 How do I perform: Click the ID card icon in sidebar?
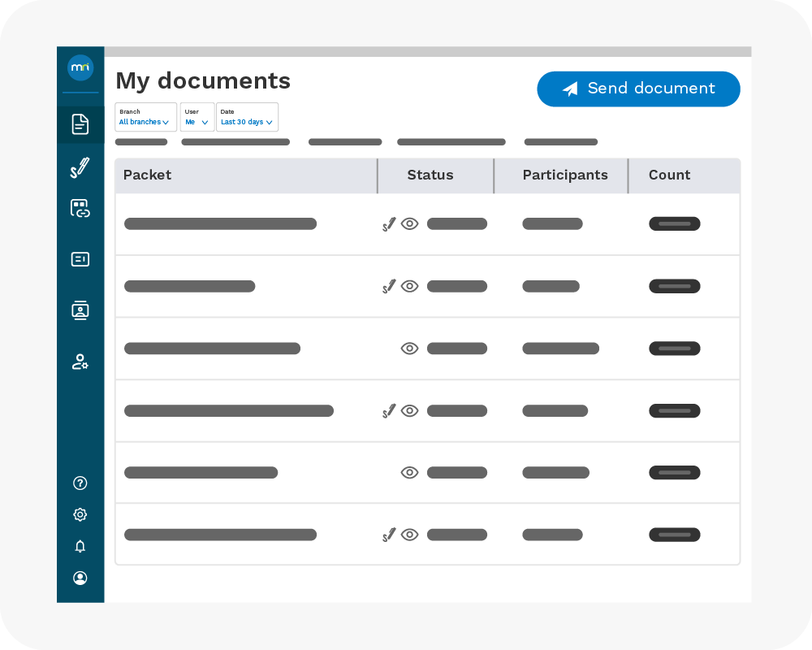click(x=80, y=259)
